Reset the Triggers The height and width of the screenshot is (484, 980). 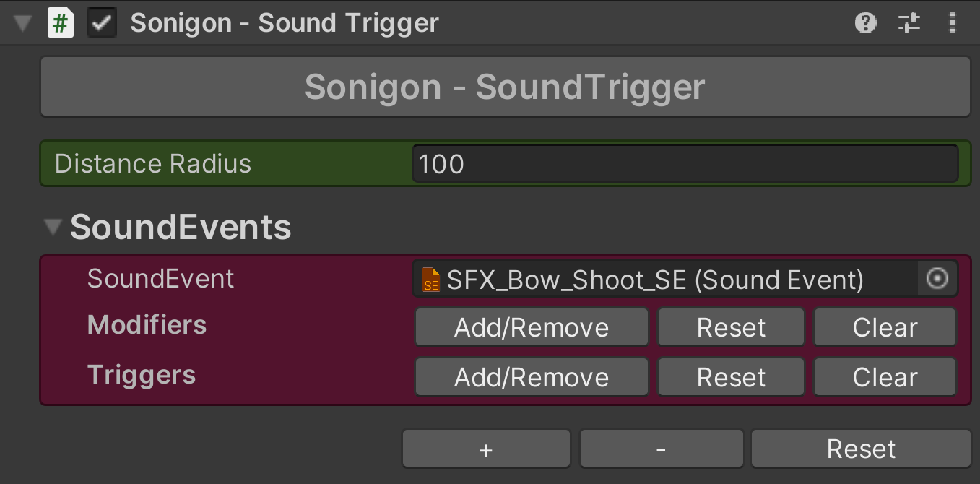click(731, 377)
